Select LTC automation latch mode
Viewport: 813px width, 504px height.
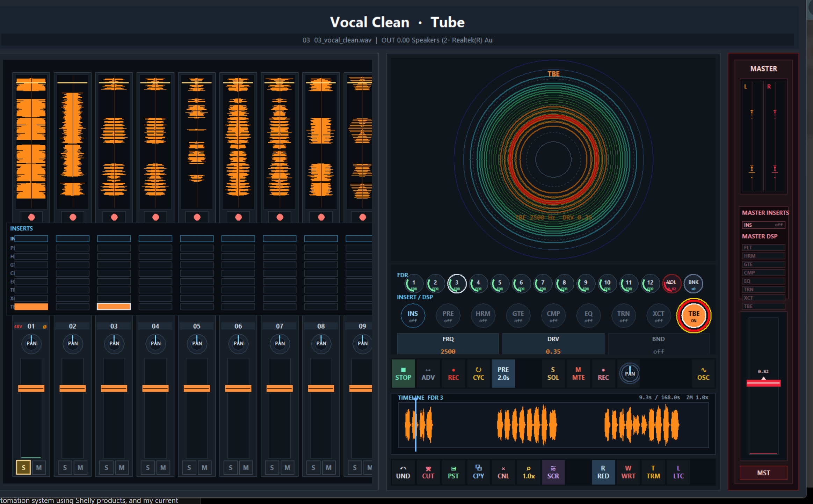(678, 472)
